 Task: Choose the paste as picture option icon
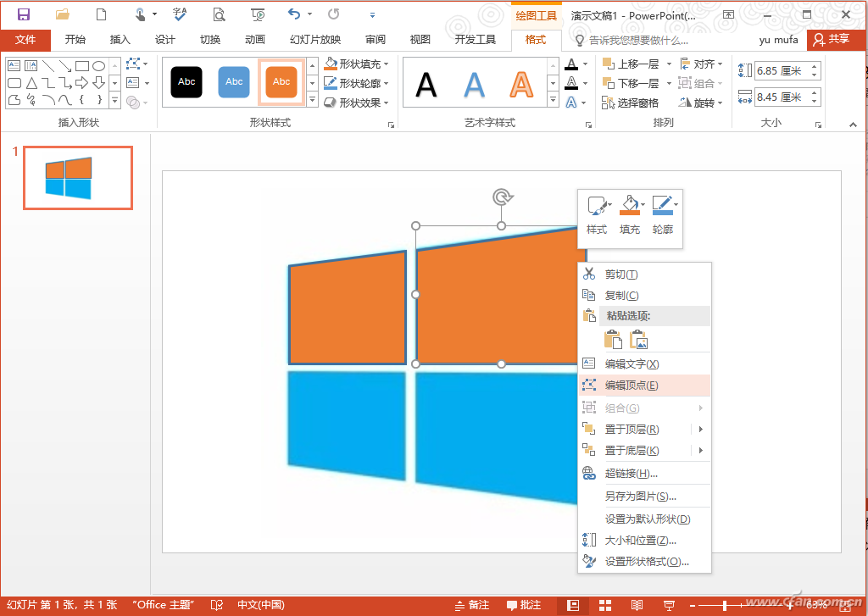[x=638, y=339]
